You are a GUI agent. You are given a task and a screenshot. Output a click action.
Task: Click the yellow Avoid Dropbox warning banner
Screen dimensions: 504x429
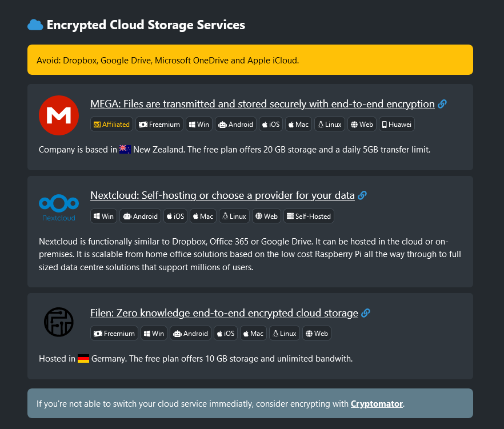click(250, 60)
